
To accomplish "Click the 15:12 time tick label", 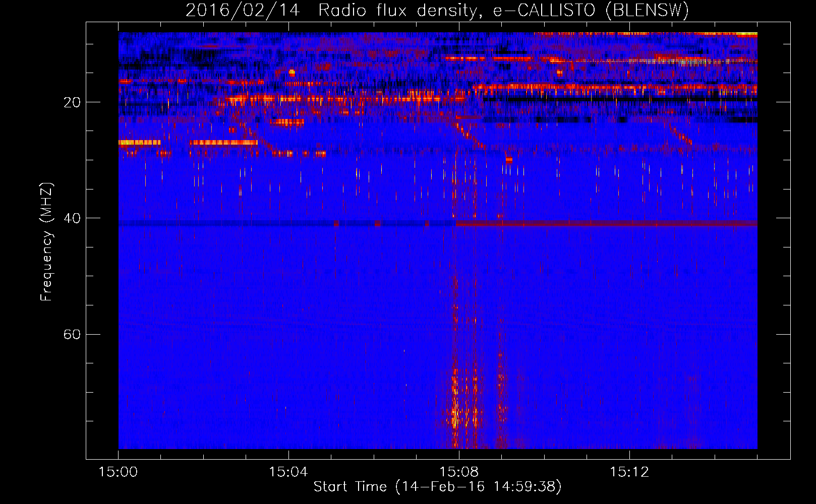I will [629, 472].
